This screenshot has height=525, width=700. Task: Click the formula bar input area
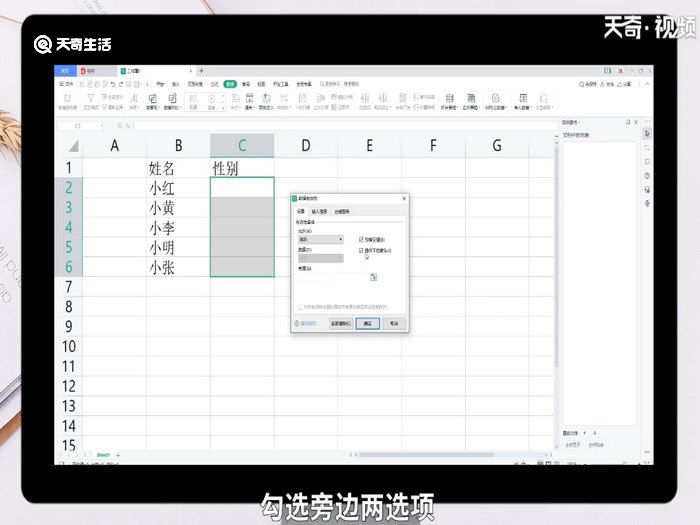click(x=344, y=126)
